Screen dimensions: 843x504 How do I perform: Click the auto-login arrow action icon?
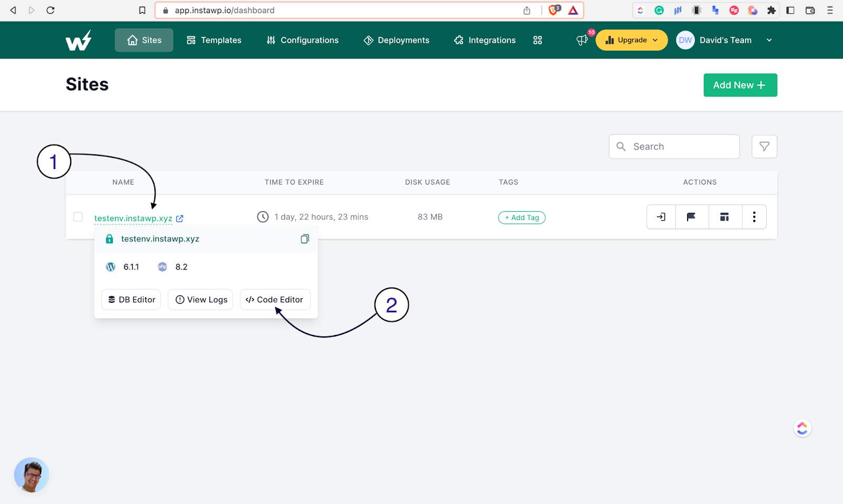661,217
